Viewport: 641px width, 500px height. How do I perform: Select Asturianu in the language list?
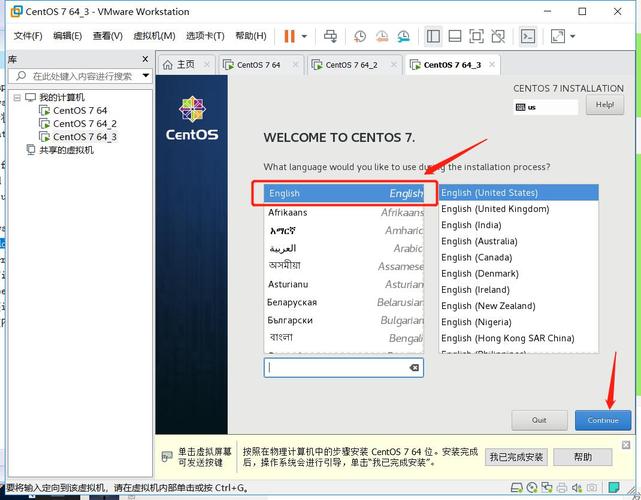tap(344, 284)
